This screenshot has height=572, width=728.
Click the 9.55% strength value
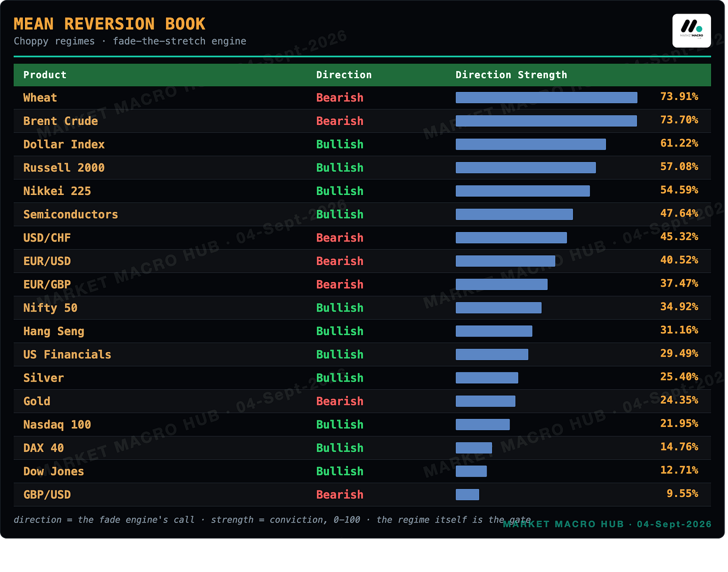(682, 493)
